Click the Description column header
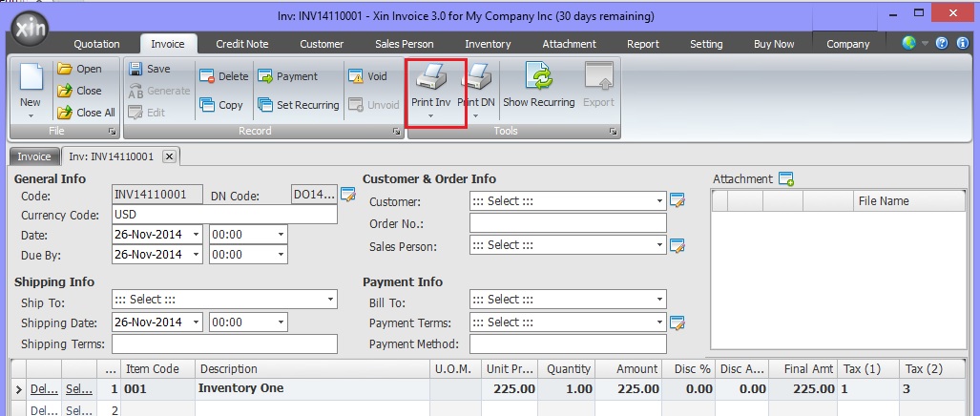980x416 pixels. point(312,369)
